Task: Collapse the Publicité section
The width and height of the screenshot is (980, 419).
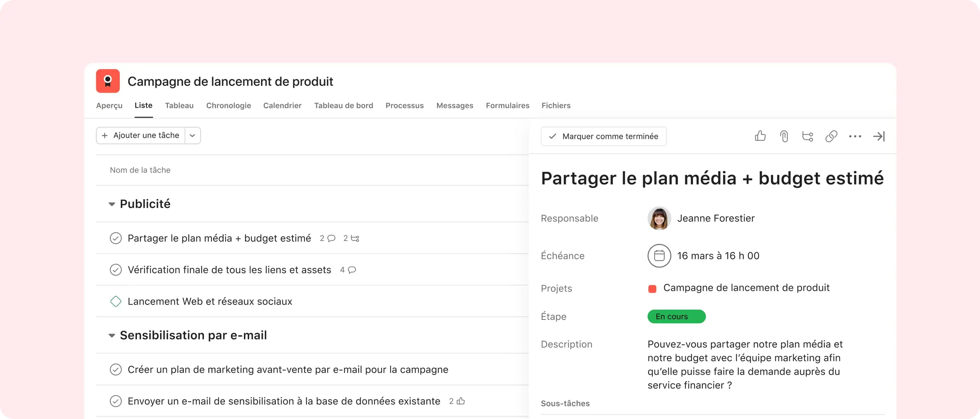Action: coord(112,204)
